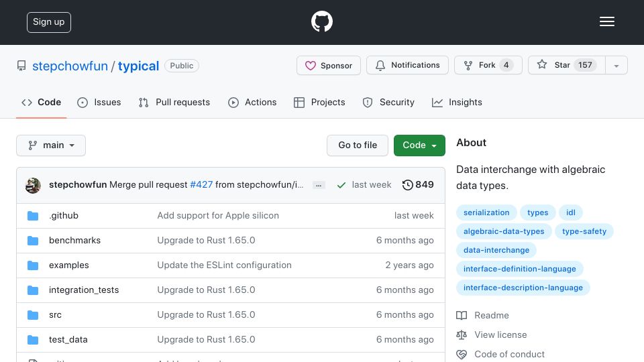Select the types topic tag
Viewport: 644px width, 362px height.
tap(537, 213)
